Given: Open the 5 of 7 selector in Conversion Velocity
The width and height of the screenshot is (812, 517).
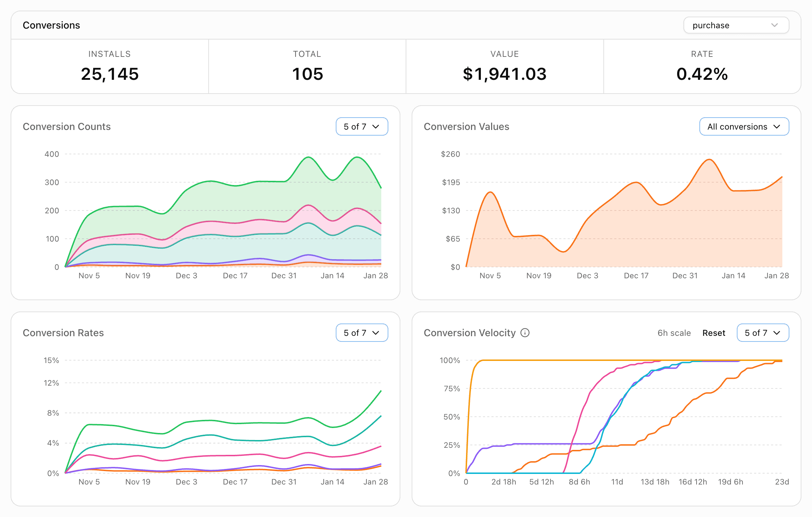Looking at the screenshot, I should pos(763,332).
